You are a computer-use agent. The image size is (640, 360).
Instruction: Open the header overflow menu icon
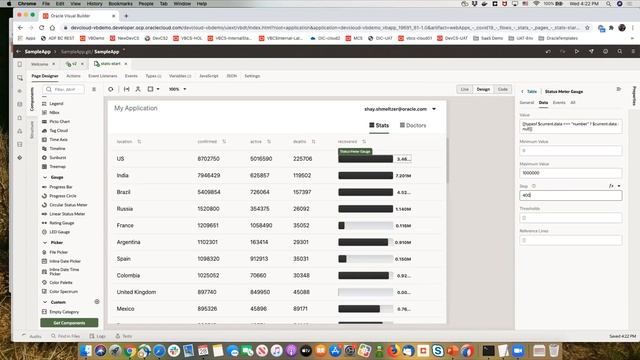[633, 51]
